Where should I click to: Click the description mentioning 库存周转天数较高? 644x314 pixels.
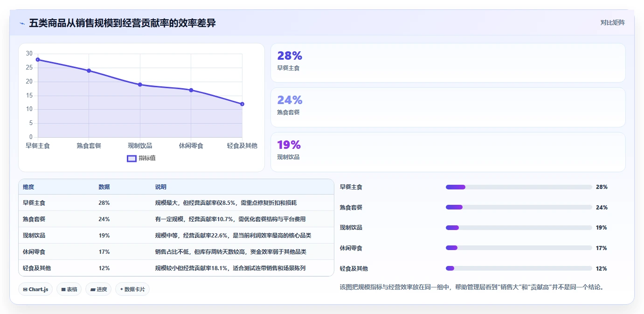point(231,252)
